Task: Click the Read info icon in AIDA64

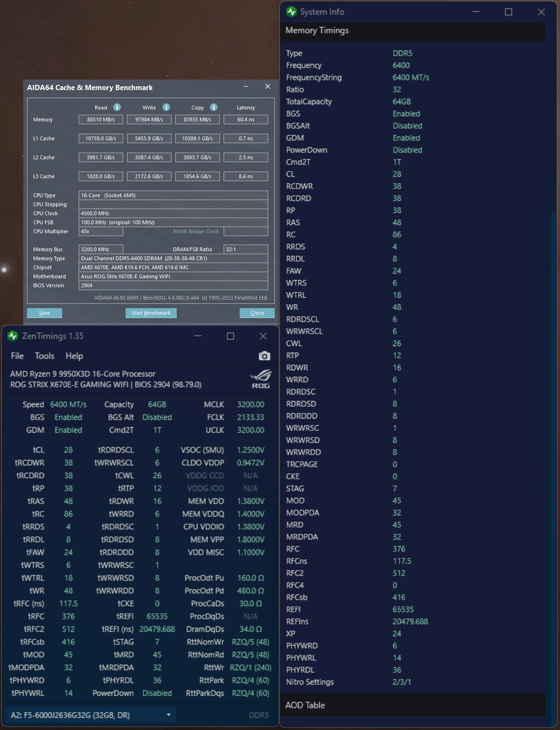Action: [x=117, y=107]
